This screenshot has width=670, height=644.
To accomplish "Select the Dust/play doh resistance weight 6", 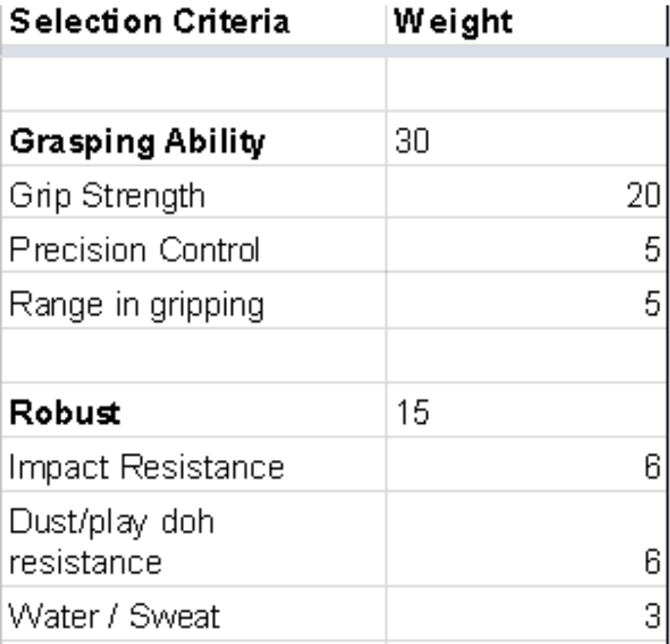I will 526,539.
